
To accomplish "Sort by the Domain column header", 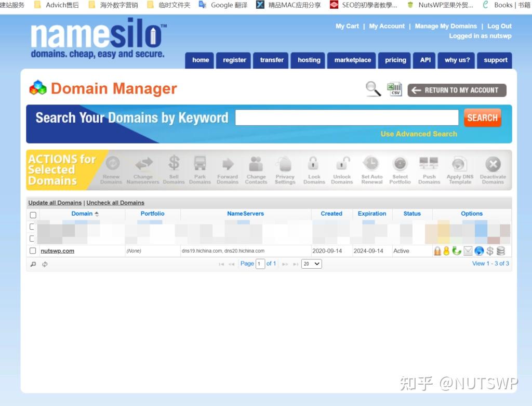I will (x=82, y=214).
